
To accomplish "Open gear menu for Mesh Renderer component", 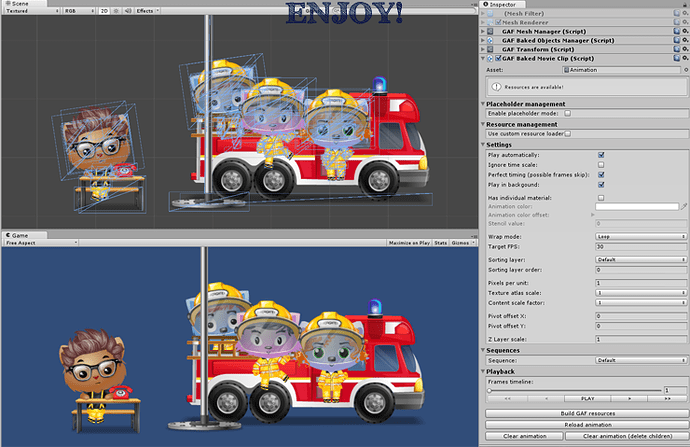I will pyautogui.click(x=685, y=22).
